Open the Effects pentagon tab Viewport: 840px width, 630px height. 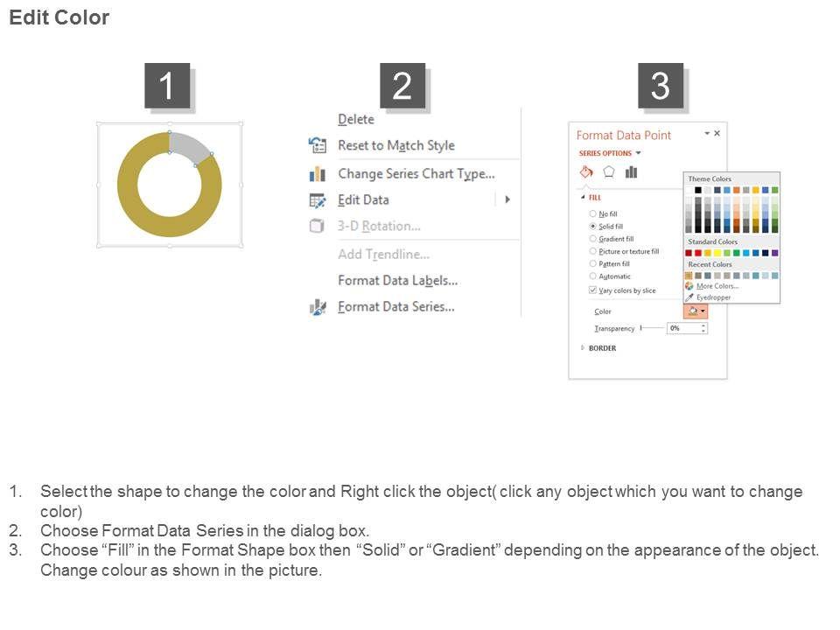(x=609, y=172)
